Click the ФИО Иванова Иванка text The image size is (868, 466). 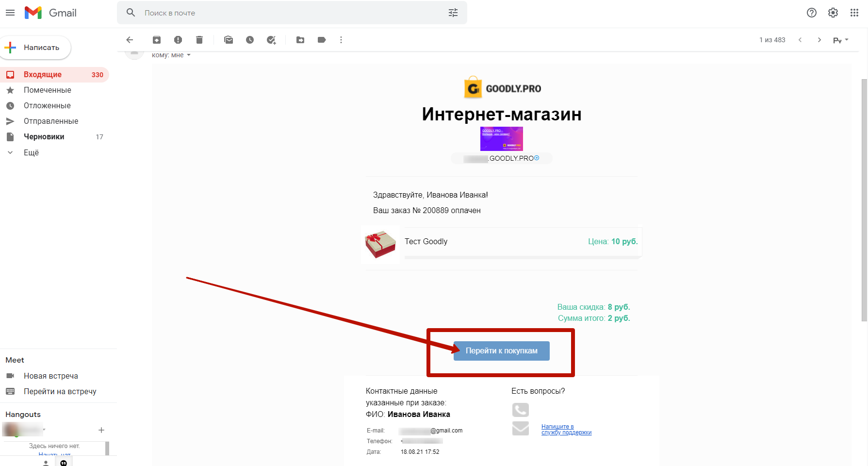408,414
